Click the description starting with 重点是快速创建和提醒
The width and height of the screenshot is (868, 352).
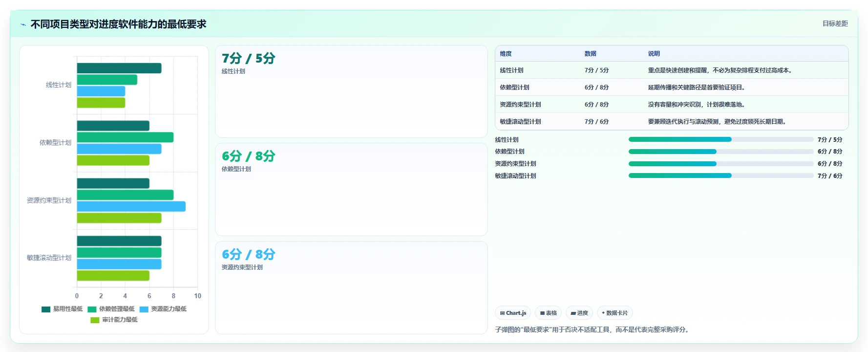720,70
